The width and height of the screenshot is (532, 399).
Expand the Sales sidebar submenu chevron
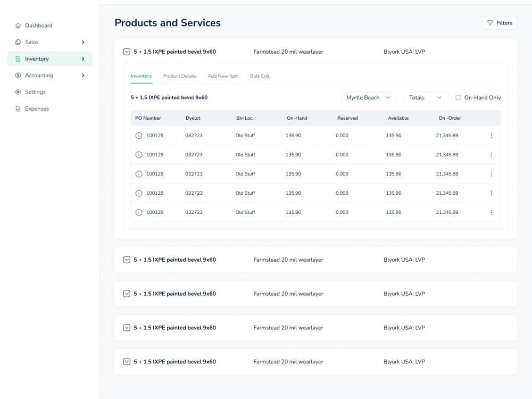[83, 42]
